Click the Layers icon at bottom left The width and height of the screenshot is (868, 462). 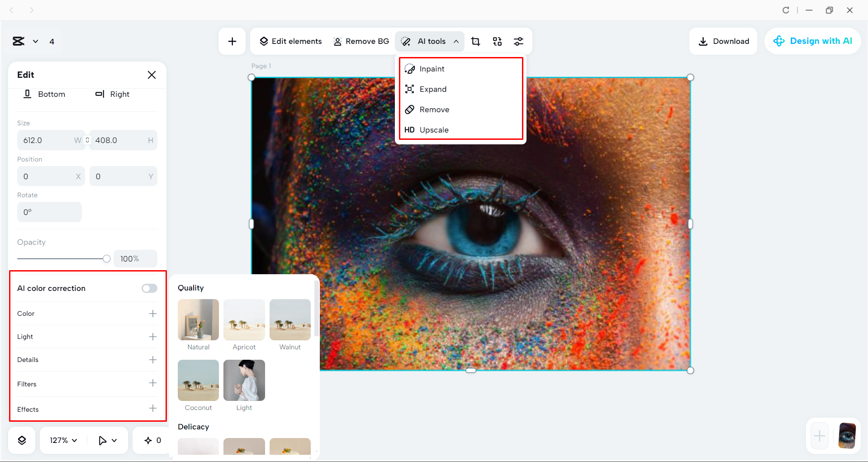pyautogui.click(x=21, y=440)
